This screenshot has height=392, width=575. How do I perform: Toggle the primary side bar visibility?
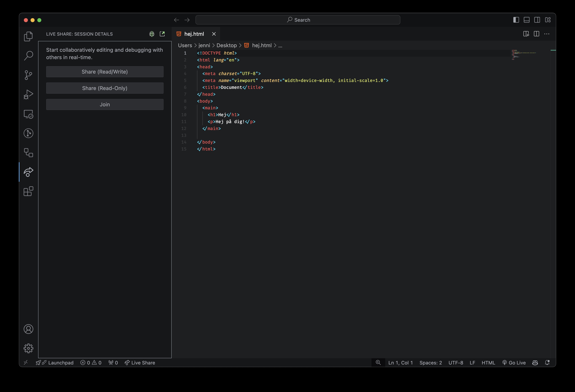pos(516,20)
